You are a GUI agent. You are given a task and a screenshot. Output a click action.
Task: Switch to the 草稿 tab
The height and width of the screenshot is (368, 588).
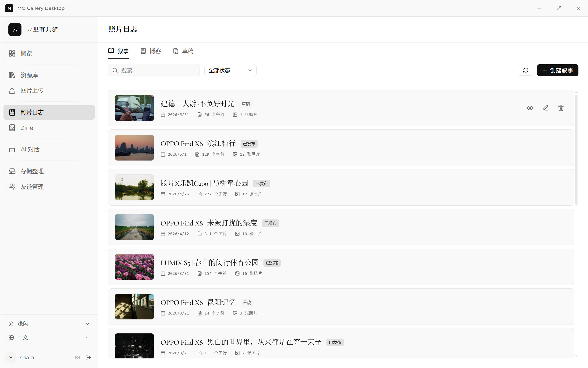tap(183, 51)
